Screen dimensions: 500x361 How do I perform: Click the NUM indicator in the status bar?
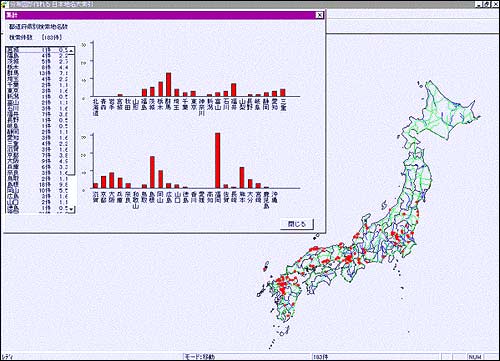[475, 357]
